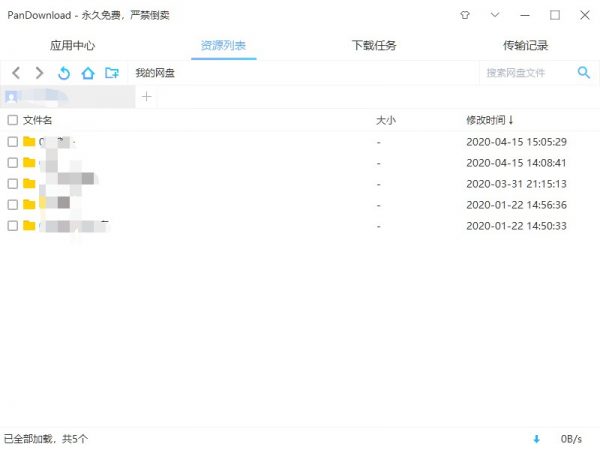
Task: Add a new account tab with plus
Action: coord(147,96)
